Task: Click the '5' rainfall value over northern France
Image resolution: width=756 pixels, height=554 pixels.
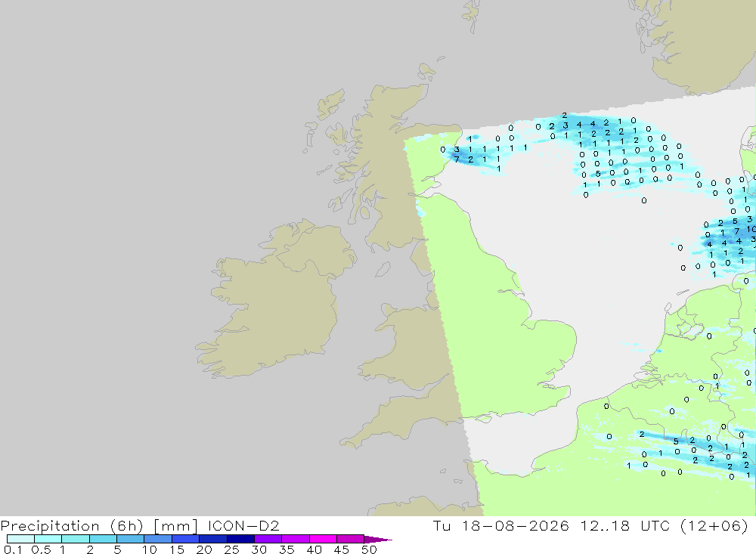Action: pos(676,441)
